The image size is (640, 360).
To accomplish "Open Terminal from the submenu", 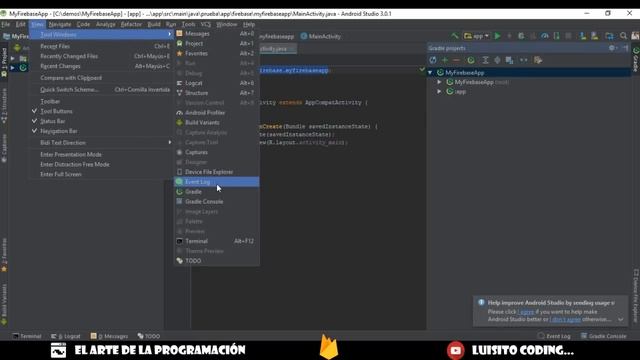I will 216,241.
